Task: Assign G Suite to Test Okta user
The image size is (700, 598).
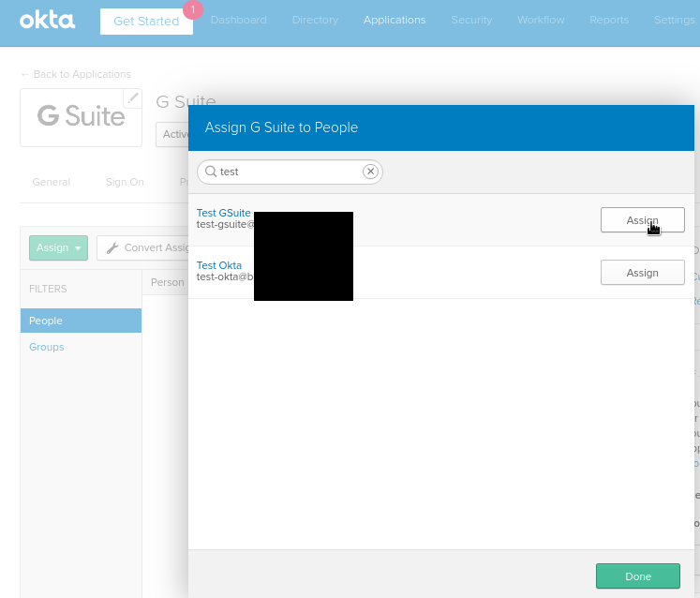Action: (x=643, y=273)
